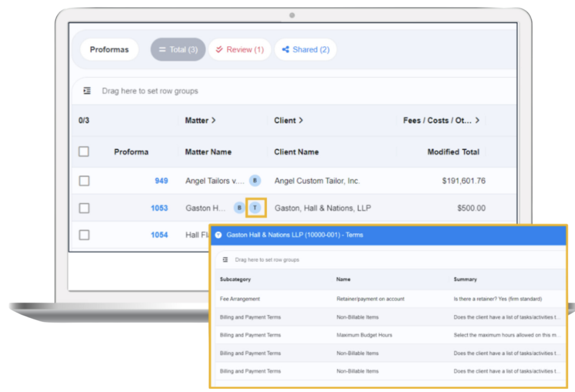Select the checkbox for proforma 1053

click(x=84, y=208)
